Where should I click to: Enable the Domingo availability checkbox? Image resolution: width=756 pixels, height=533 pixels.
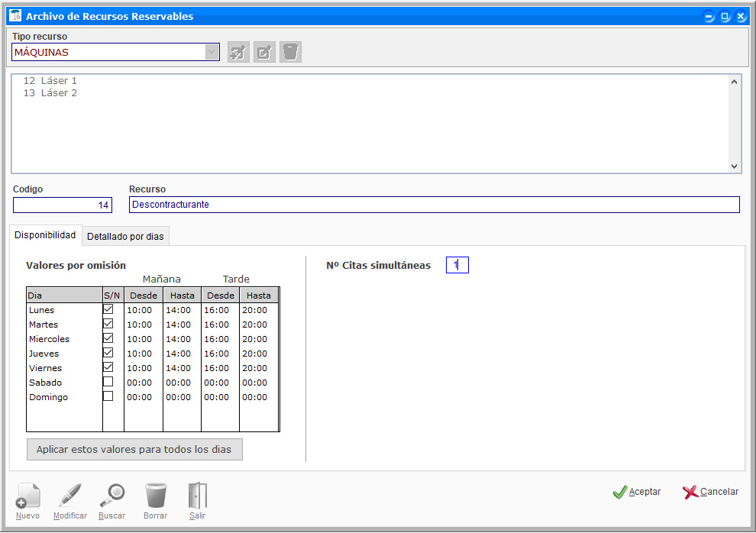(x=108, y=396)
